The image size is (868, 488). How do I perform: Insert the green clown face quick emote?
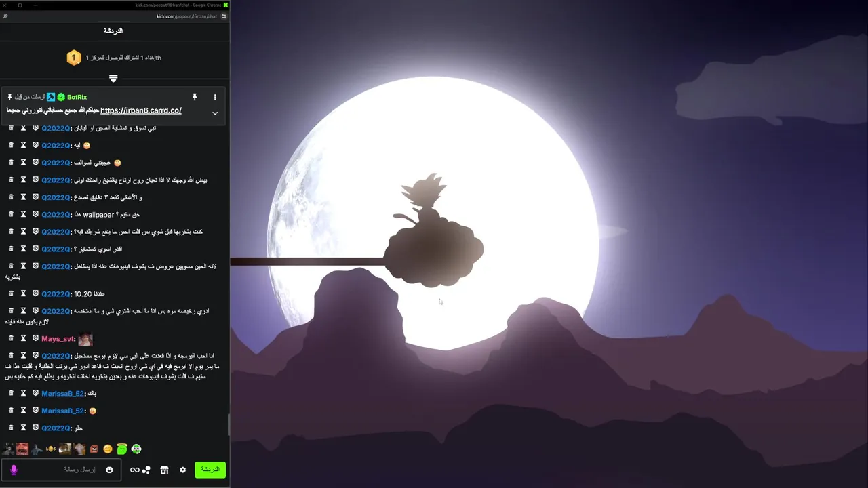[x=136, y=449]
